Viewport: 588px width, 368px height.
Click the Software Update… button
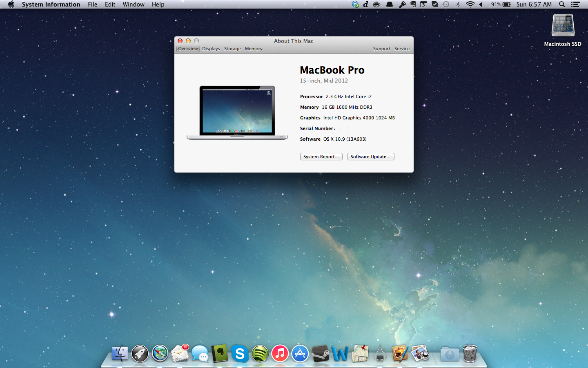point(371,157)
